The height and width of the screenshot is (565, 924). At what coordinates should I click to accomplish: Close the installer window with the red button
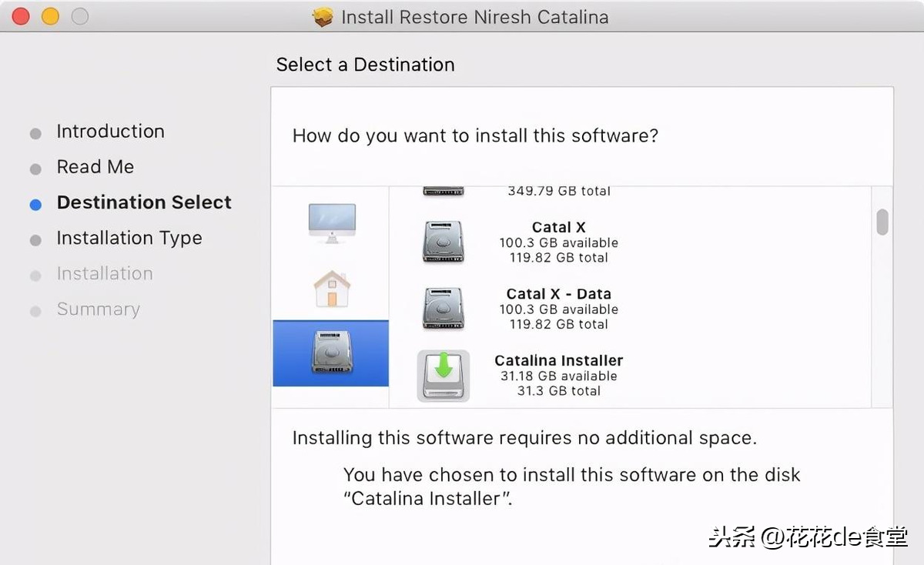coord(21,16)
